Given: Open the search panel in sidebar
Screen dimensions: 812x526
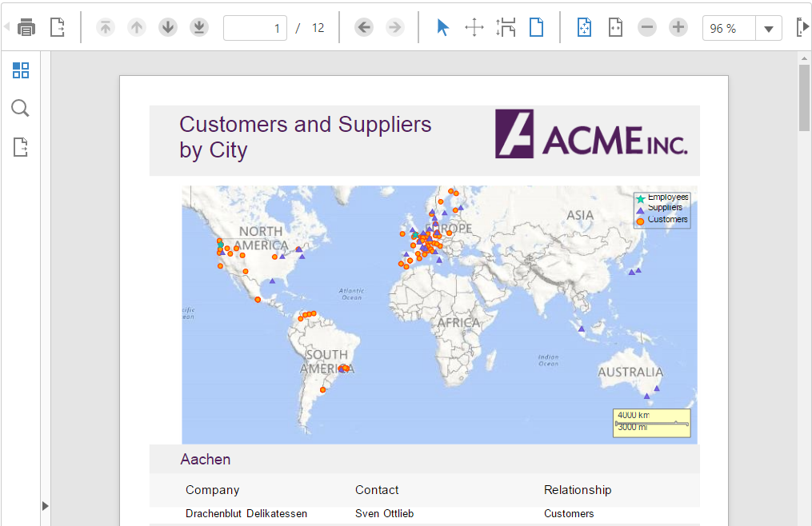Looking at the screenshot, I should tap(20, 108).
